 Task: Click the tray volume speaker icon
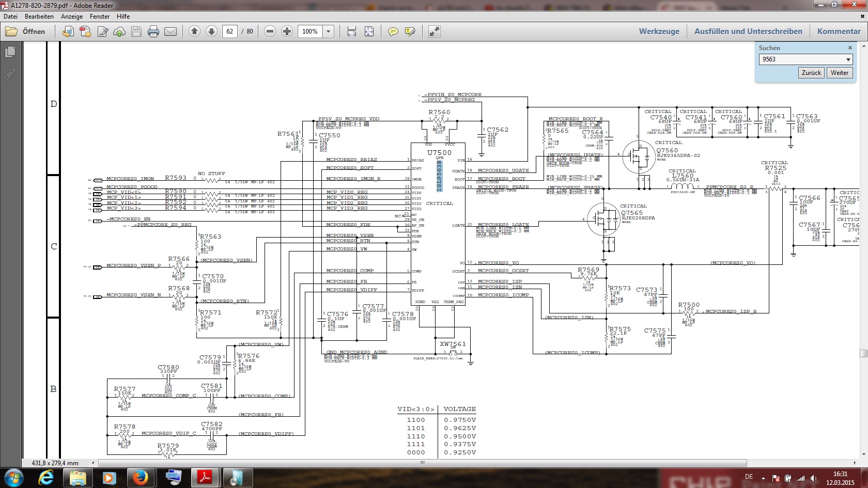coord(814,478)
